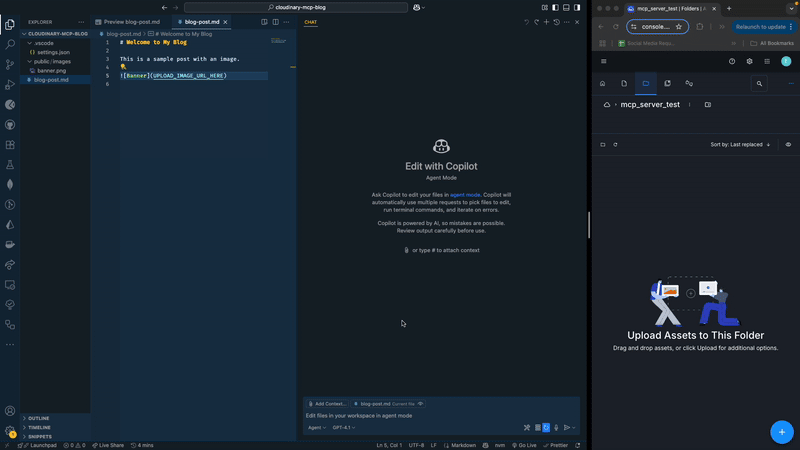Click the blue plus upload button
The image size is (800, 450).
tap(782, 432)
